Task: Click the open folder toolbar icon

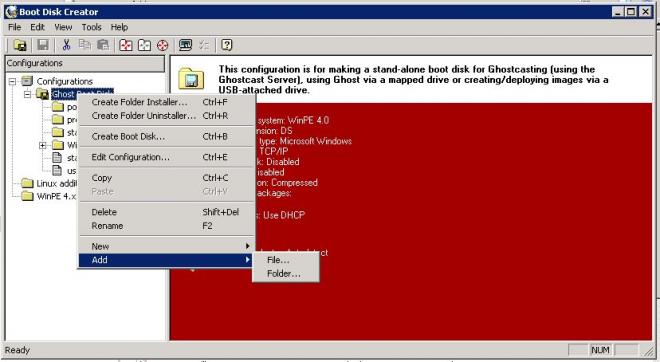Action: 20,45
